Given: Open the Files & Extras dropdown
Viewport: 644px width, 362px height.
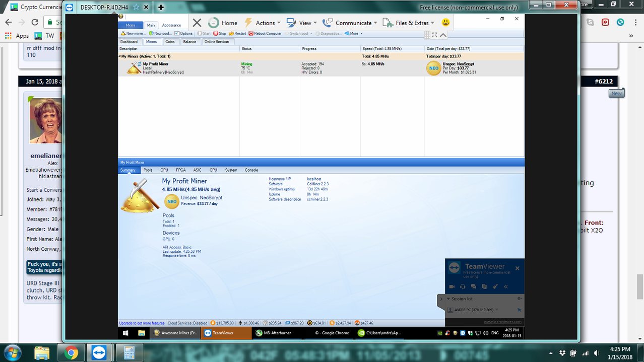Looking at the screenshot, I should pos(408,23).
